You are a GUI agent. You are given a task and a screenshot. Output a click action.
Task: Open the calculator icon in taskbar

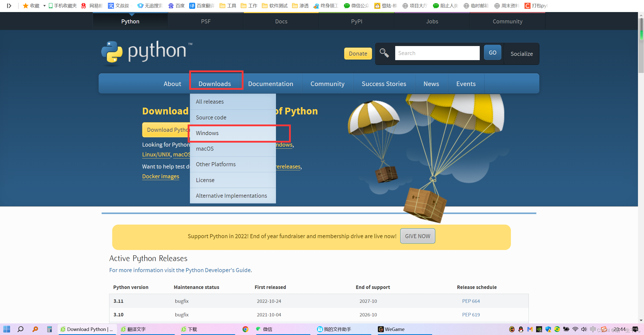click(x=50, y=329)
